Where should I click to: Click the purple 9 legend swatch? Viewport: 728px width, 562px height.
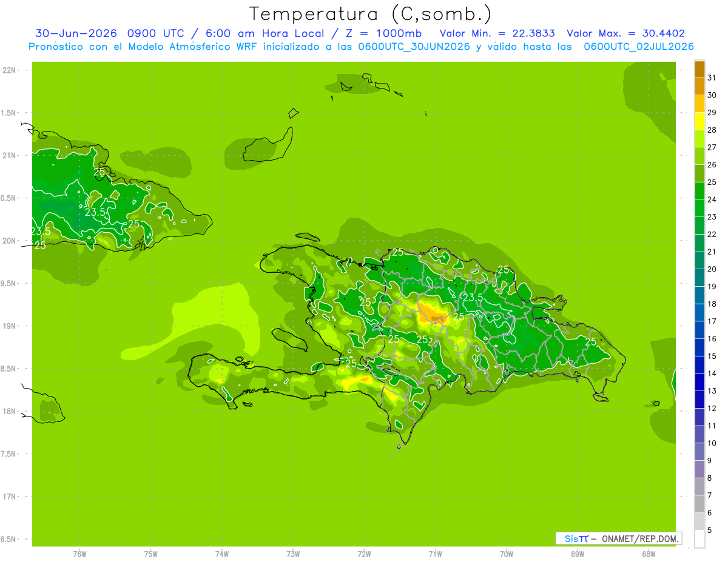pos(699,452)
